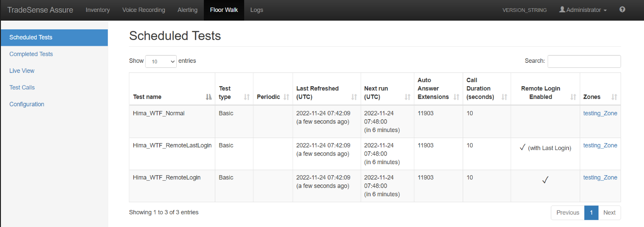Sort by Auto Answer Extensions arrows
Screen dimensions: 644x227
[x=456, y=97]
